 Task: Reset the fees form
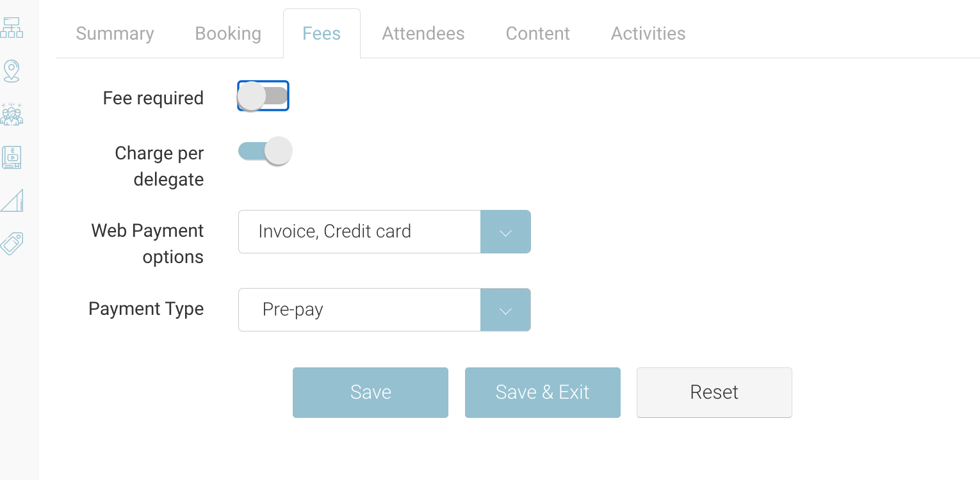pos(714,392)
